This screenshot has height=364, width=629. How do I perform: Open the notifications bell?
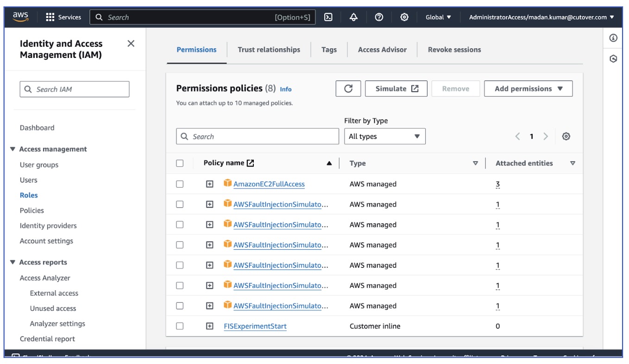click(353, 17)
